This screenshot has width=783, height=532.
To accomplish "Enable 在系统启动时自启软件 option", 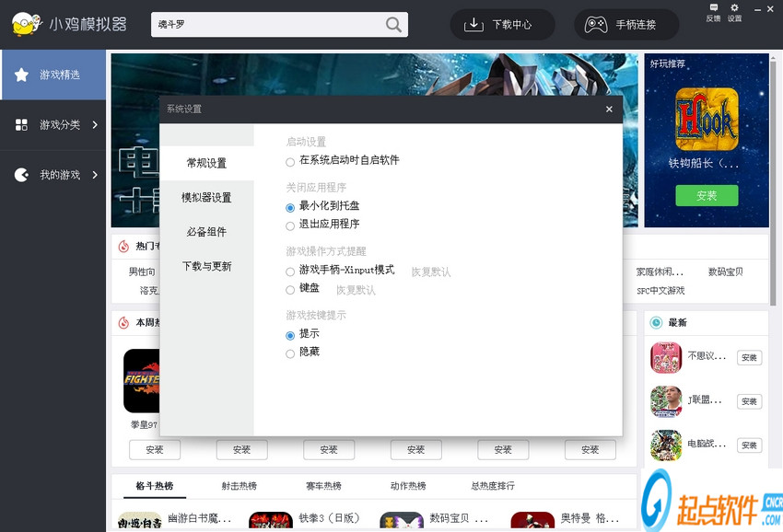I will pyautogui.click(x=290, y=162).
